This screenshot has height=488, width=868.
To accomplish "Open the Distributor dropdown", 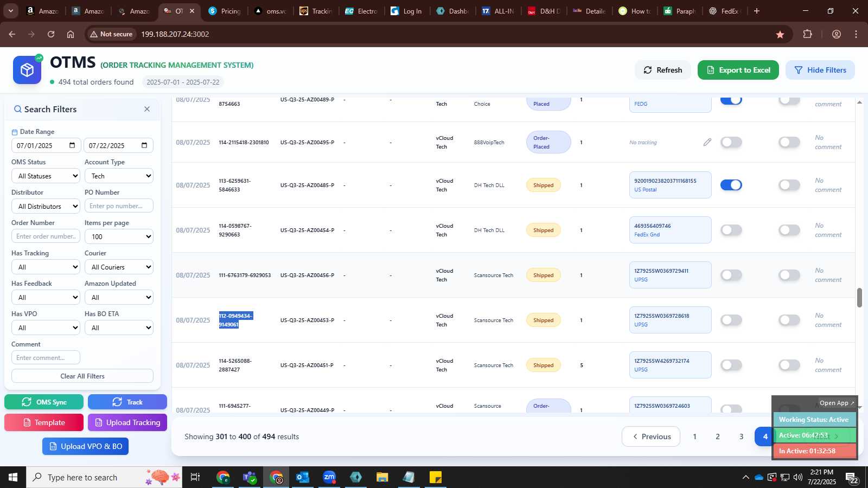I will point(46,206).
